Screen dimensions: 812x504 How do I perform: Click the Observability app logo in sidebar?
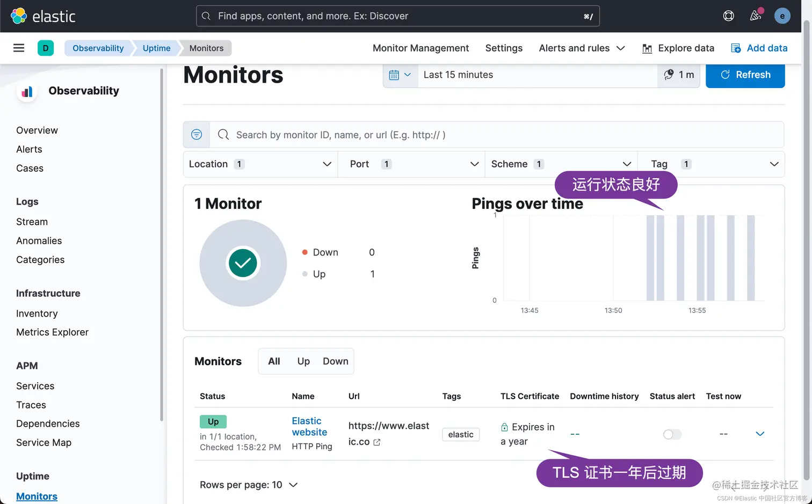(x=27, y=92)
